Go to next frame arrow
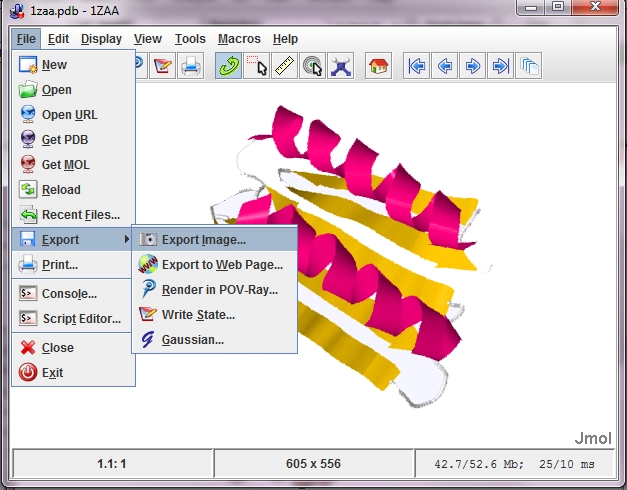The width and height of the screenshot is (627, 490). [472, 66]
